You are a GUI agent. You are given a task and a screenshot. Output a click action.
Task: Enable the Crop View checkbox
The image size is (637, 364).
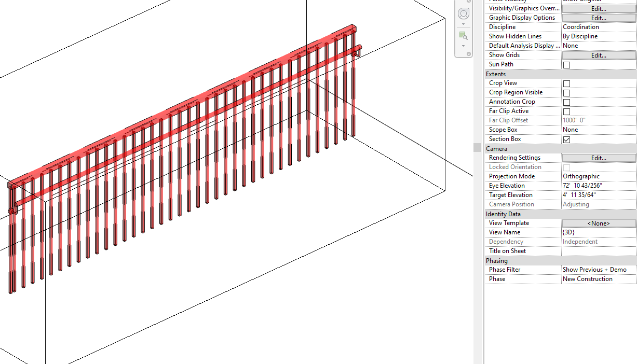tap(566, 83)
